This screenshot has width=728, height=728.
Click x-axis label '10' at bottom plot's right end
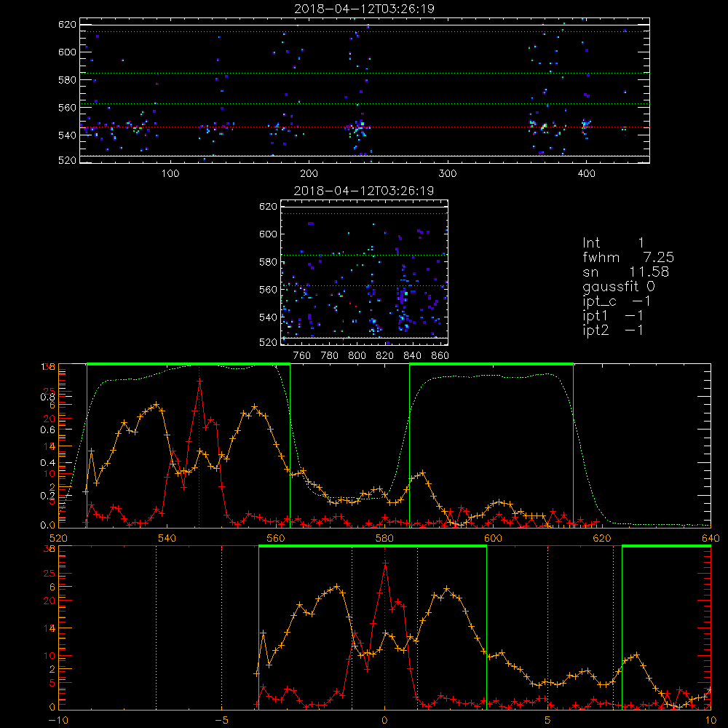pos(711,721)
